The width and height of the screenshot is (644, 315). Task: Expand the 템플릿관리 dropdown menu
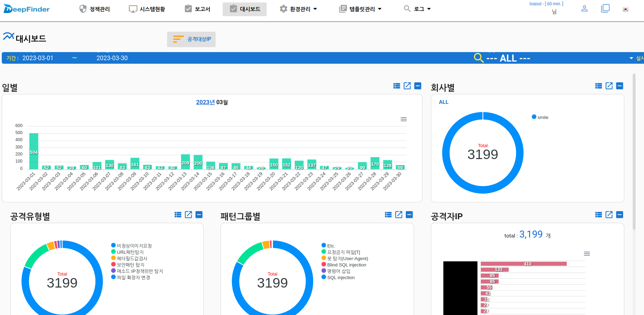coord(360,9)
